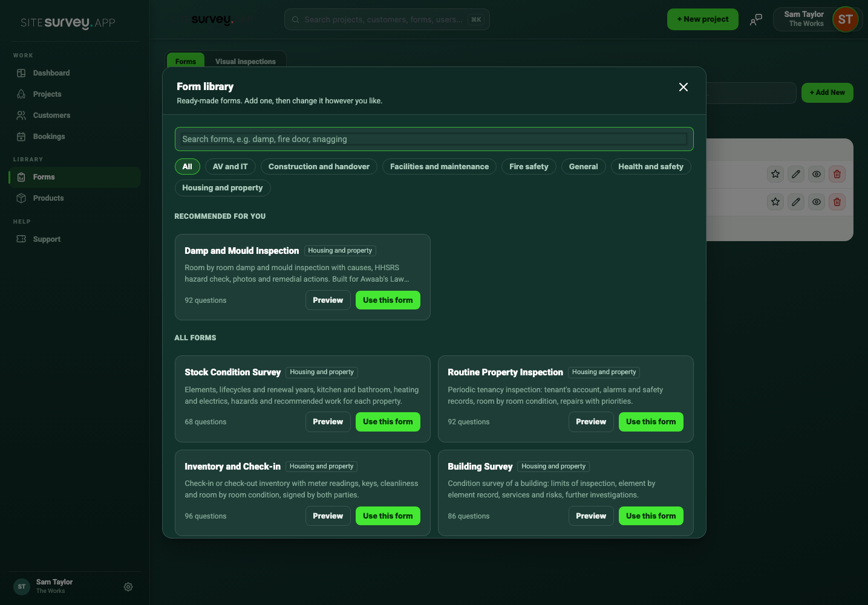The height and width of the screenshot is (605, 868).
Task: Delete the second form with trash icon
Action: [x=837, y=202]
